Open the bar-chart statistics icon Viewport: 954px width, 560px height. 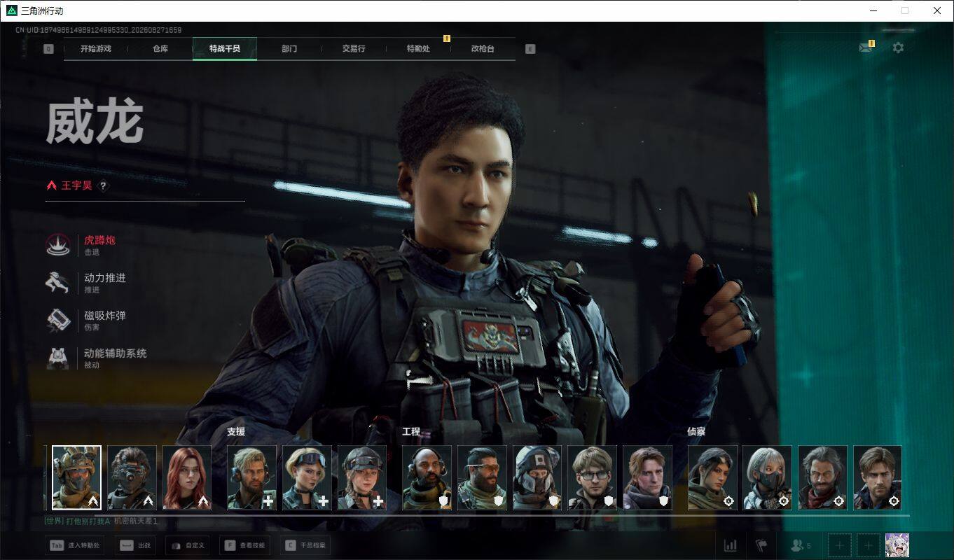[730, 545]
